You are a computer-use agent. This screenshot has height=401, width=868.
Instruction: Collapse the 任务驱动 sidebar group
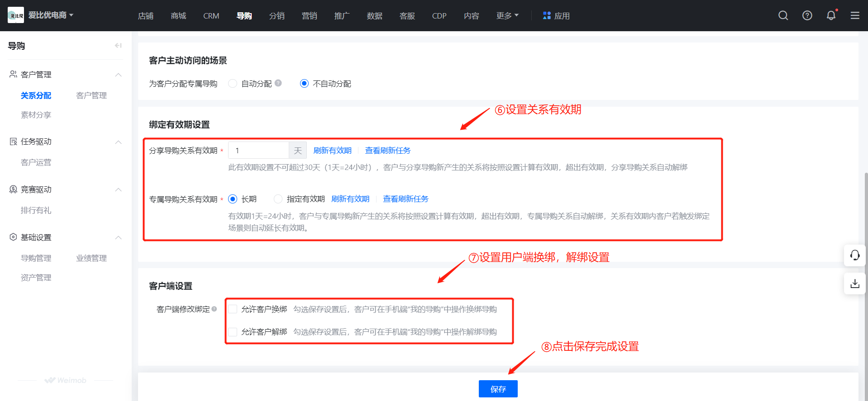point(119,142)
